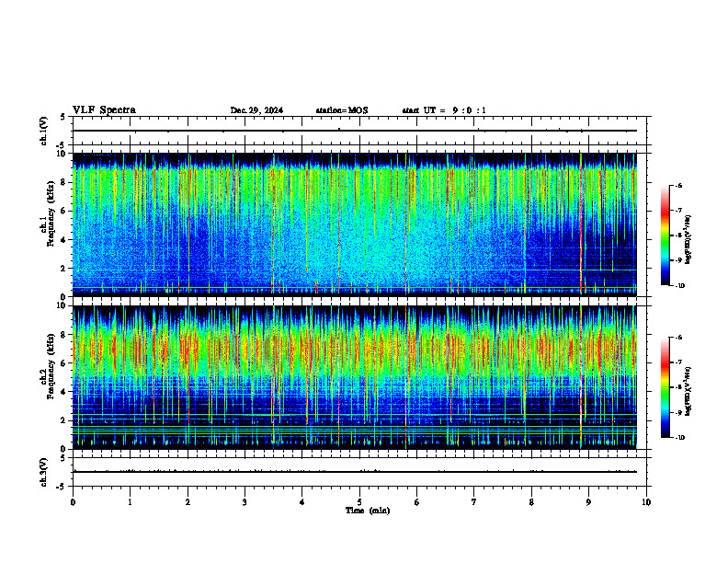Click the ch.1 voltage waveform strip
The width and height of the screenshot is (728, 563).
[359, 131]
